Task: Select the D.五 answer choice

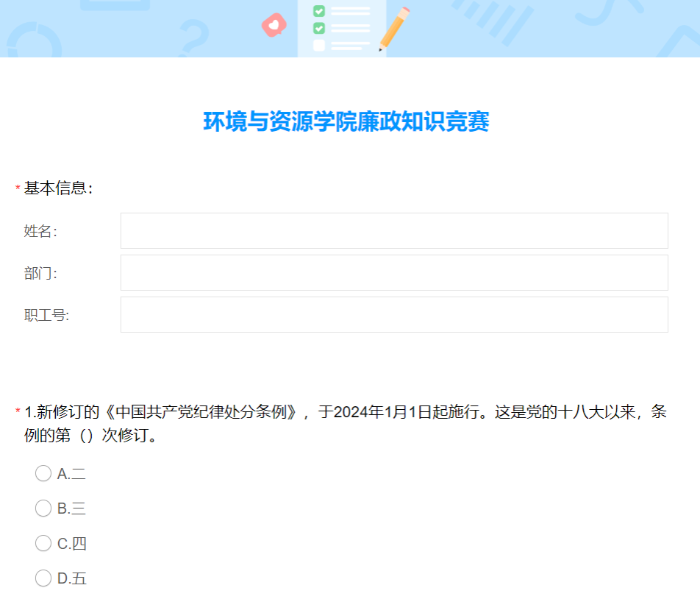Action: click(x=43, y=578)
